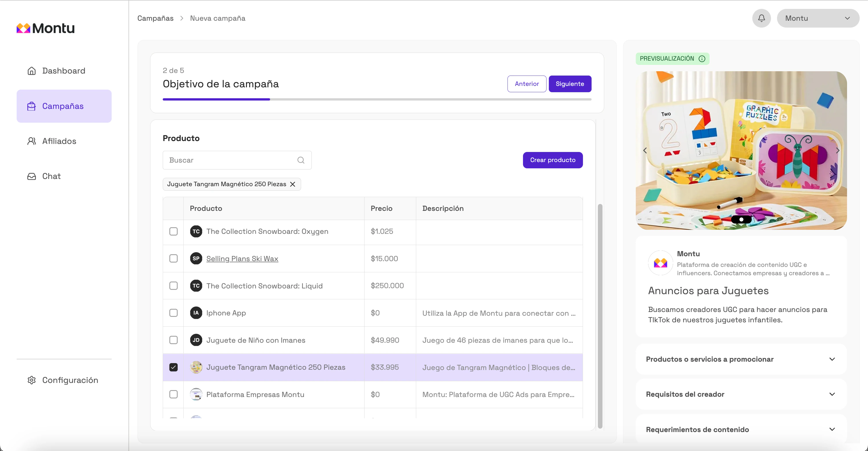Click the IA avatar of Iphone App

coord(196,313)
